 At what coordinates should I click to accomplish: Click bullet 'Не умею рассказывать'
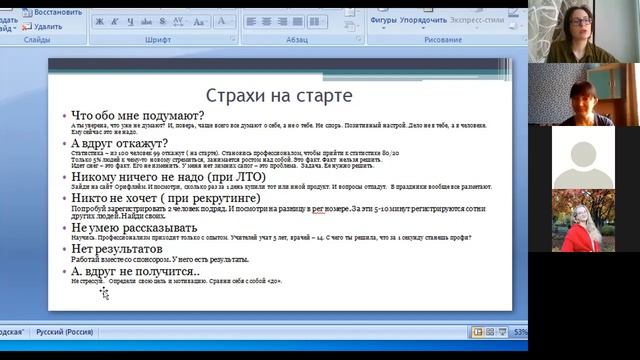134,227
